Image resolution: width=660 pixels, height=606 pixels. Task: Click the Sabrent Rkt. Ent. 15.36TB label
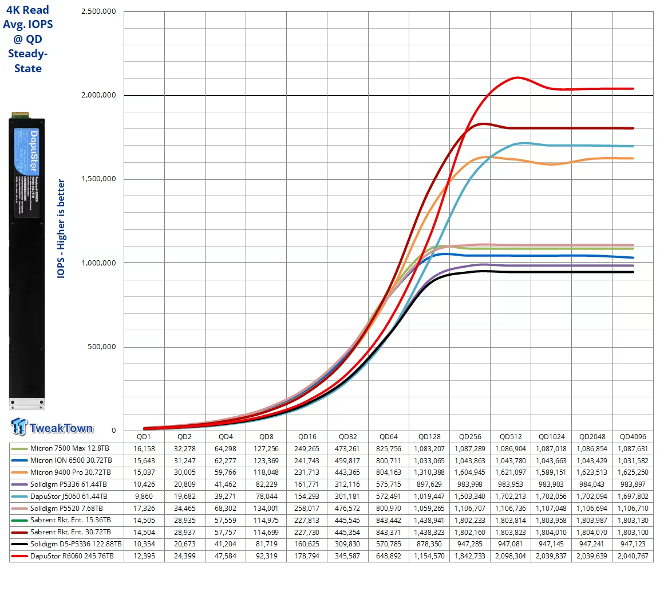click(71, 520)
